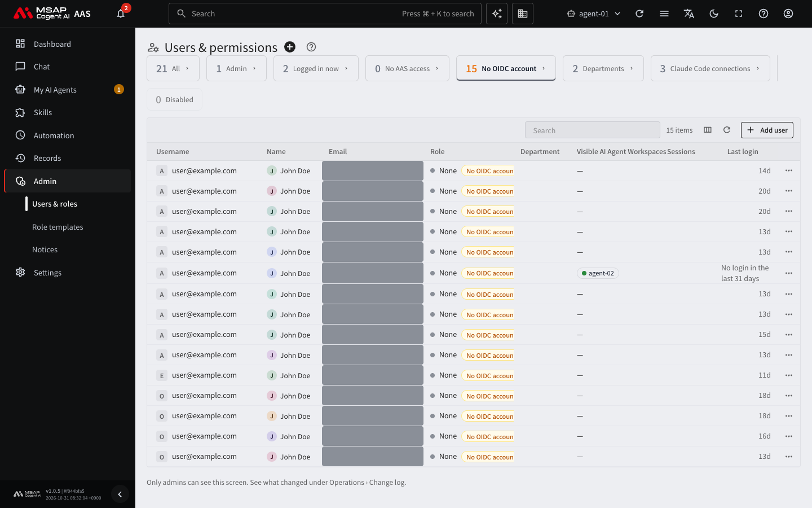Filter by the Departments card
This screenshot has width=812, height=508.
coord(603,68)
